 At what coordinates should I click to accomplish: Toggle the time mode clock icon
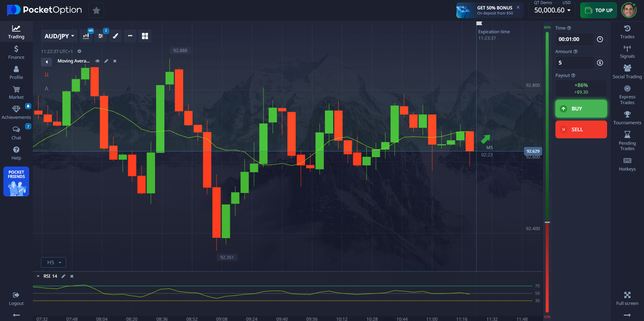(600, 39)
